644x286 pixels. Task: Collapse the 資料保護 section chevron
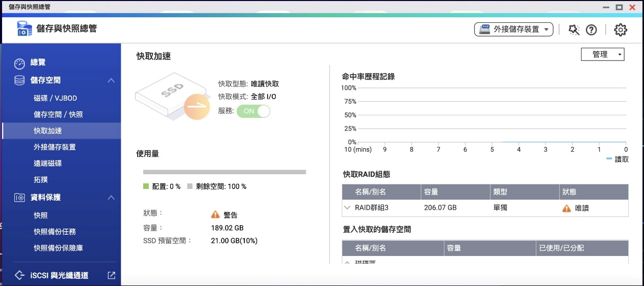(x=111, y=197)
